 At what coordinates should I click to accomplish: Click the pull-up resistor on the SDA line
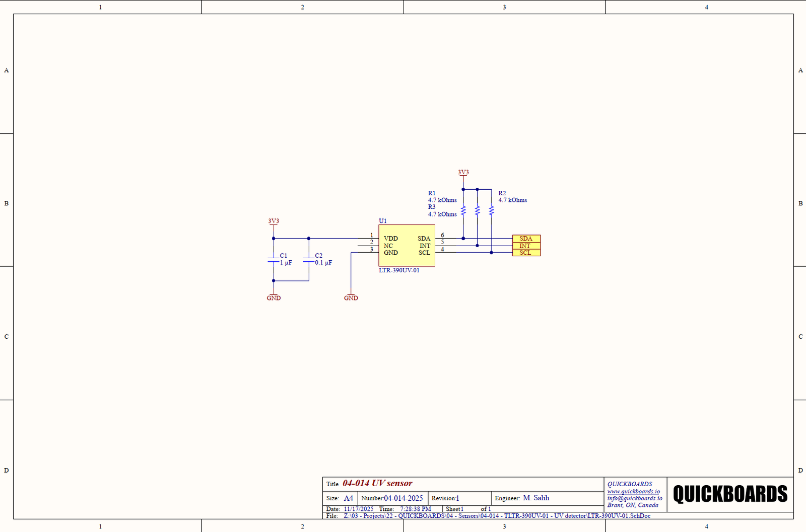click(x=463, y=210)
